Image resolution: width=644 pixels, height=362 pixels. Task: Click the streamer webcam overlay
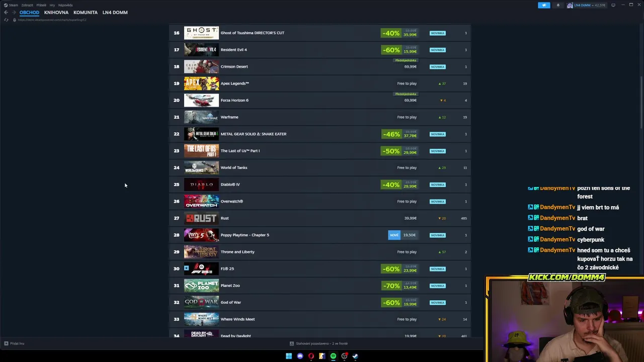[565, 319]
